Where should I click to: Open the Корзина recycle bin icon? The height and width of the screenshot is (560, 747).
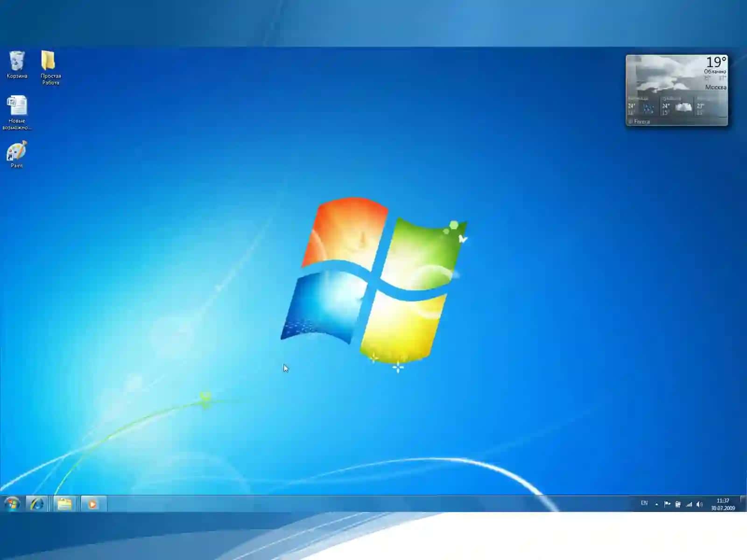pos(17,65)
